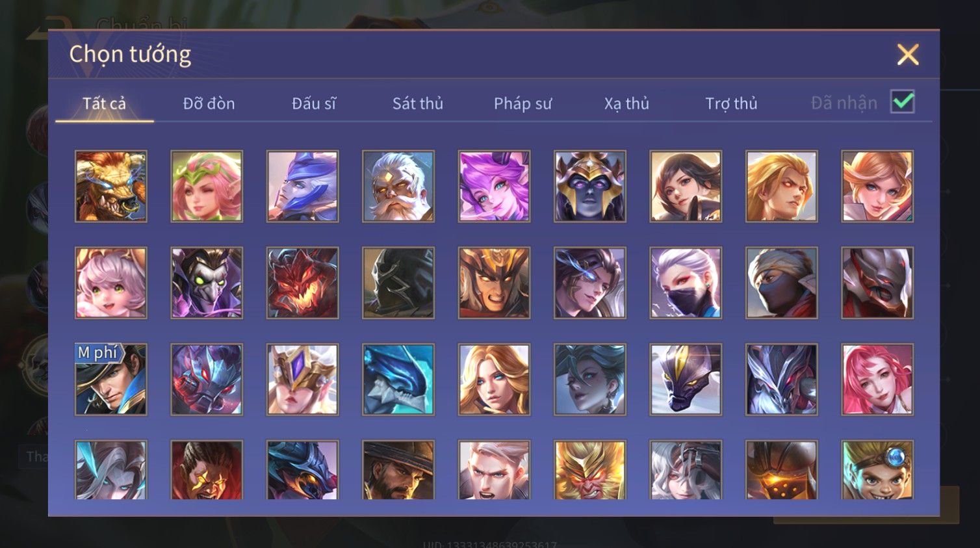Select the silver-haired masked woman hero

point(686,283)
